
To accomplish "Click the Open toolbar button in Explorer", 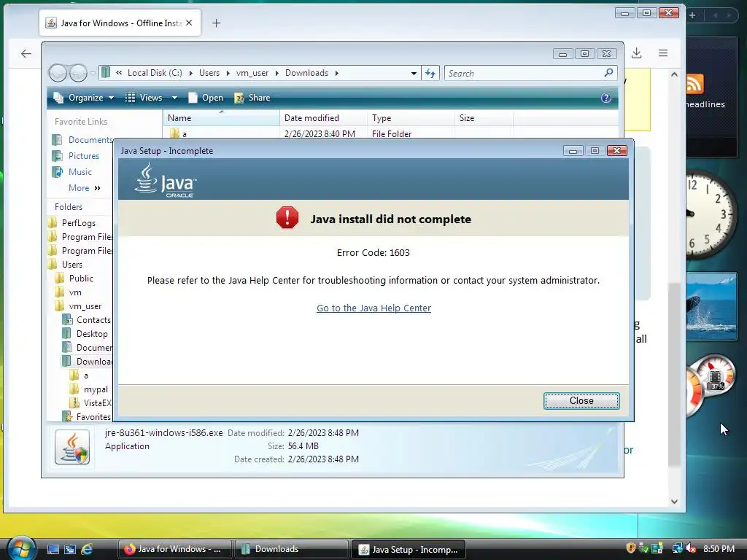I will click(206, 98).
